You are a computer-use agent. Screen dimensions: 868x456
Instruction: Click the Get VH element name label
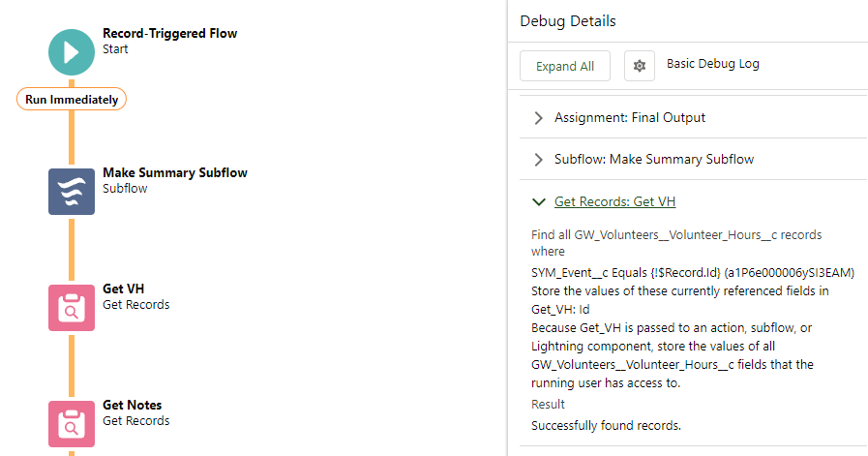click(x=124, y=289)
